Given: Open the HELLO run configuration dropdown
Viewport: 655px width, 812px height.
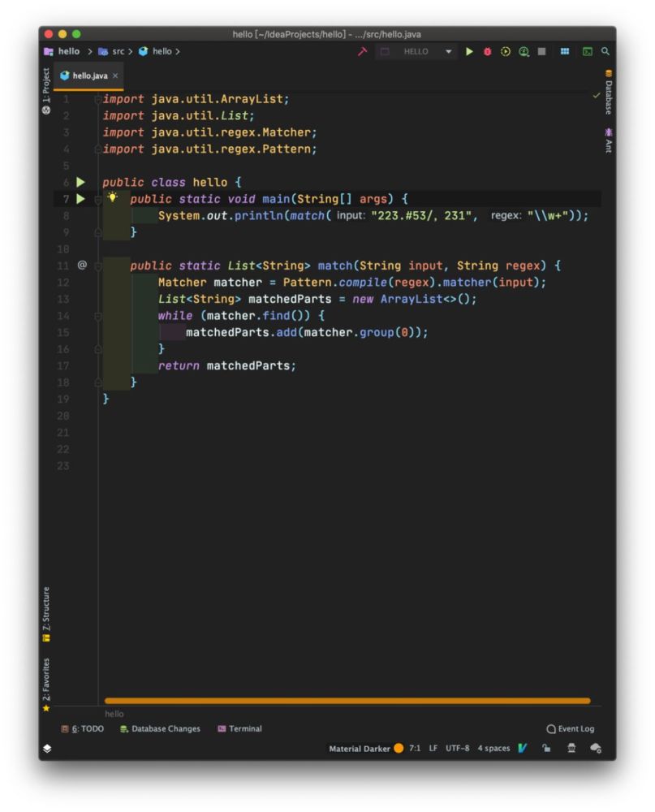Looking at the screenshot, I should click(x=417, y=51).
